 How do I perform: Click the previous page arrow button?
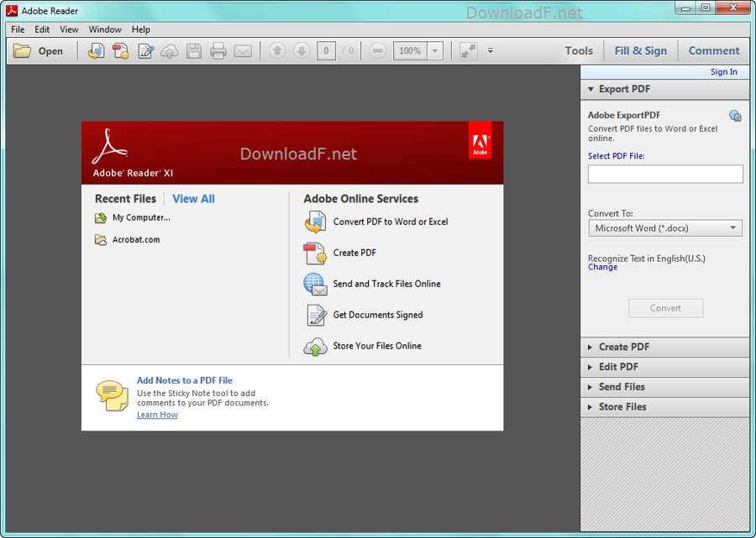point(277,50)
